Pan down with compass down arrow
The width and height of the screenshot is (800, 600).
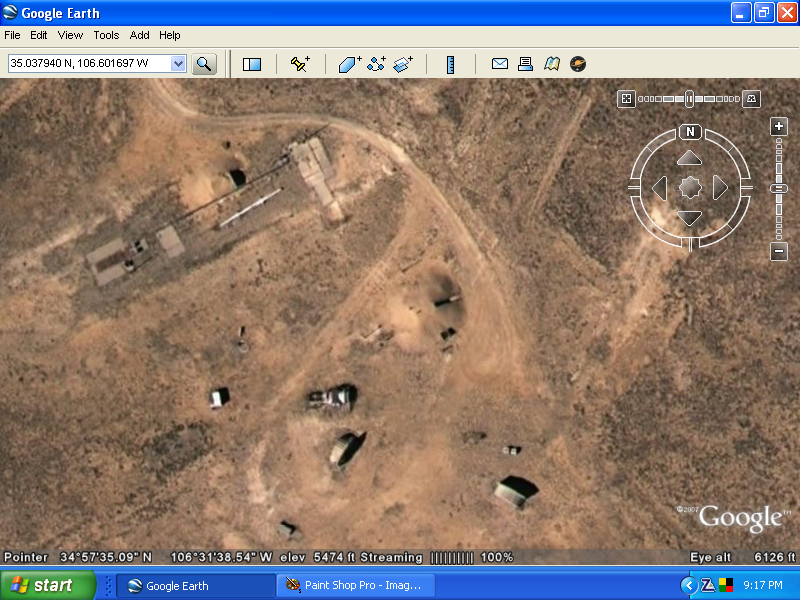(x=689, y=218)
